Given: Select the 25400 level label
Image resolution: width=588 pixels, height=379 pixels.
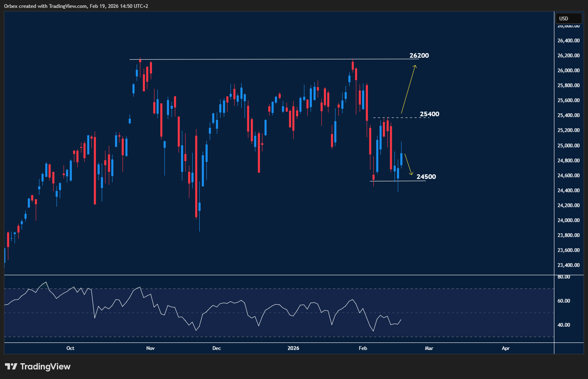Looking at the screenshot, I should pos(429,114).
